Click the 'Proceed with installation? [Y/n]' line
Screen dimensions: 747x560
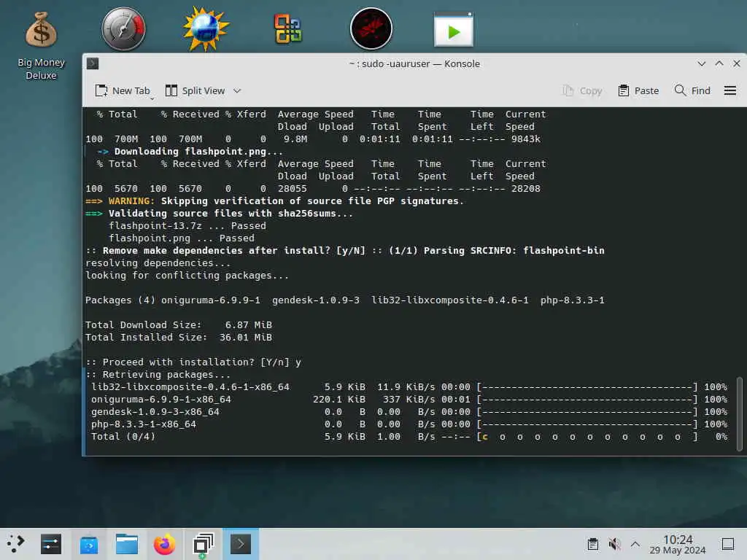193,362
